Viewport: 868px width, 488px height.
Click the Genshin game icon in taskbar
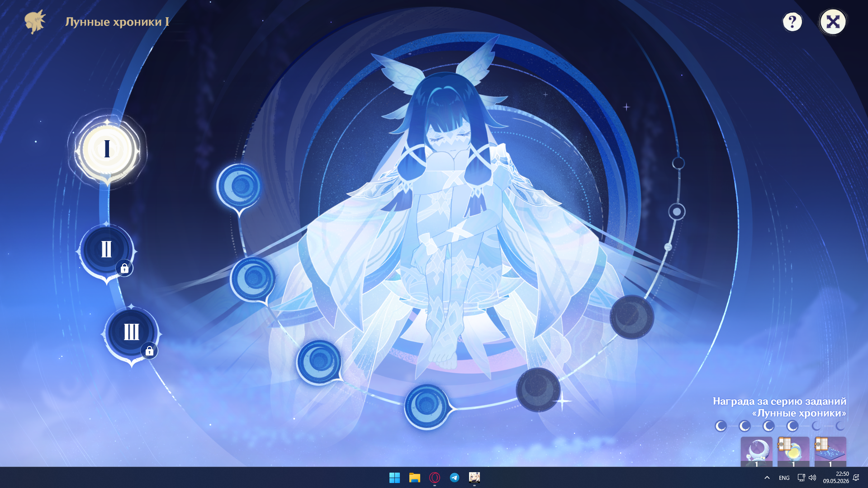coord(474,478)
